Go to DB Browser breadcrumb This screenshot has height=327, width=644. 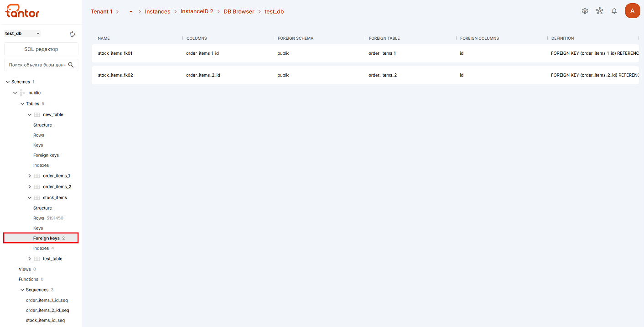(x=239, y=11)
